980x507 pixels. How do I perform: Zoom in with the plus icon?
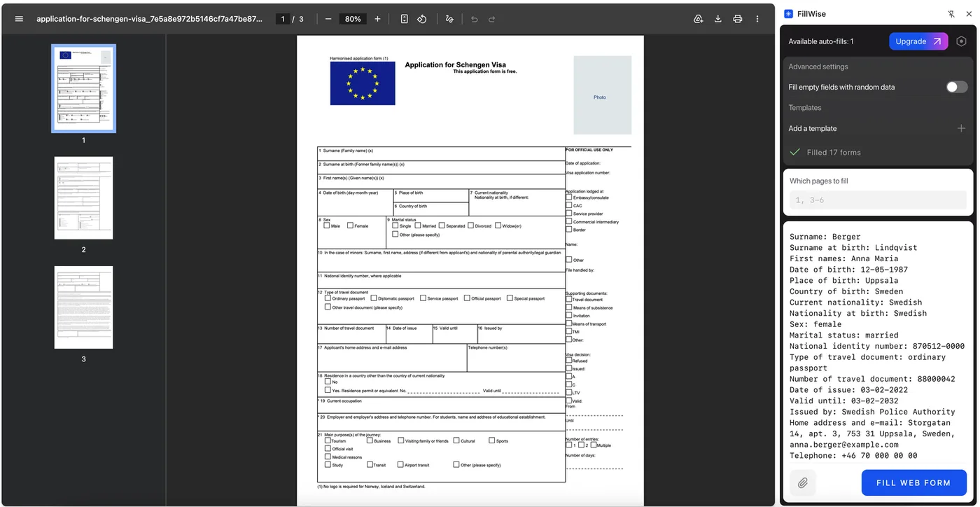click(x=377, y=19)
